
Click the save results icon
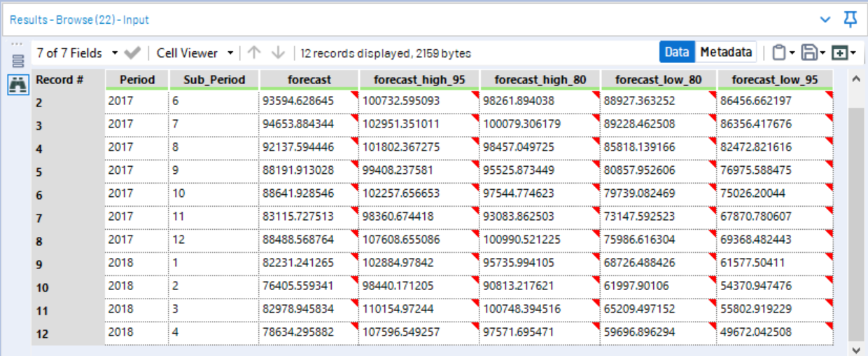809,53
